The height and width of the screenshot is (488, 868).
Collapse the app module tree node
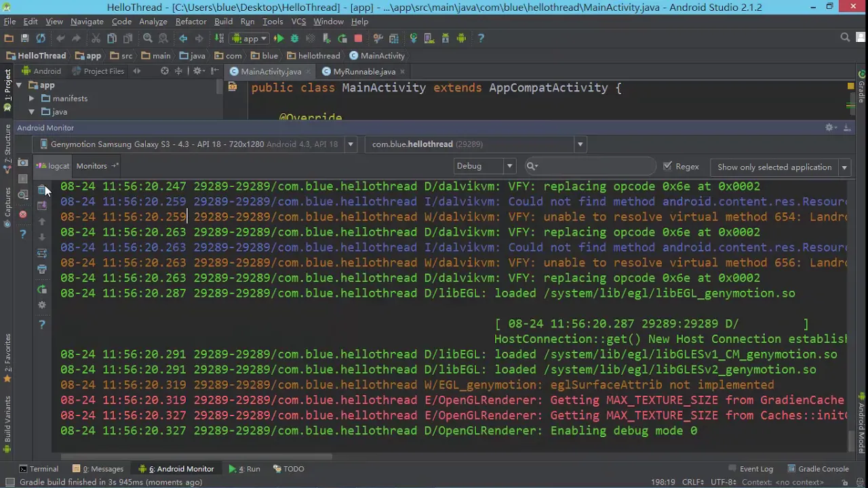click(x=18, y=85)
